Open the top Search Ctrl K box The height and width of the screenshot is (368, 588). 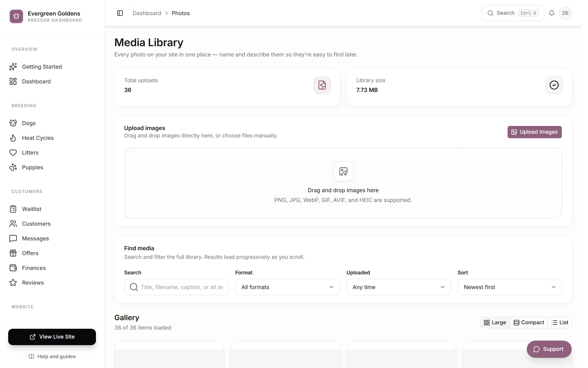tap(513, 13)
